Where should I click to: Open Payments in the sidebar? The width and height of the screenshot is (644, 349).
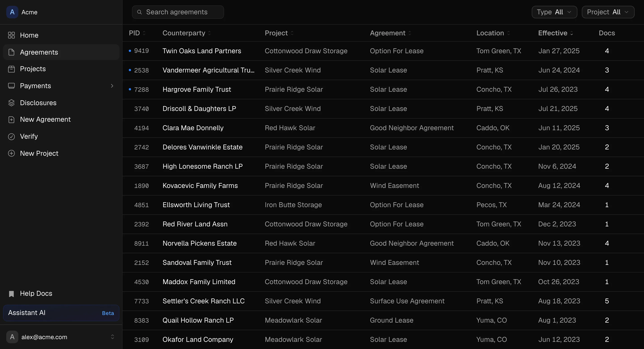click(61, 86)
